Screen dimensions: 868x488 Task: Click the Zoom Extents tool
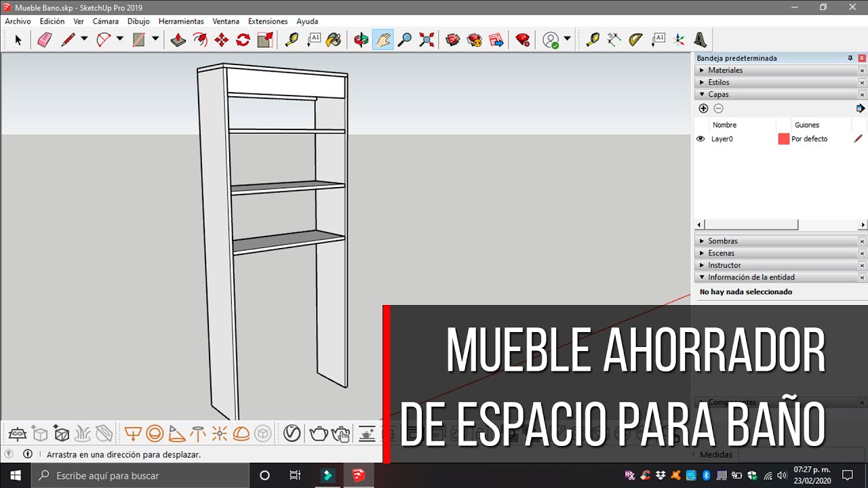[427, 40]
